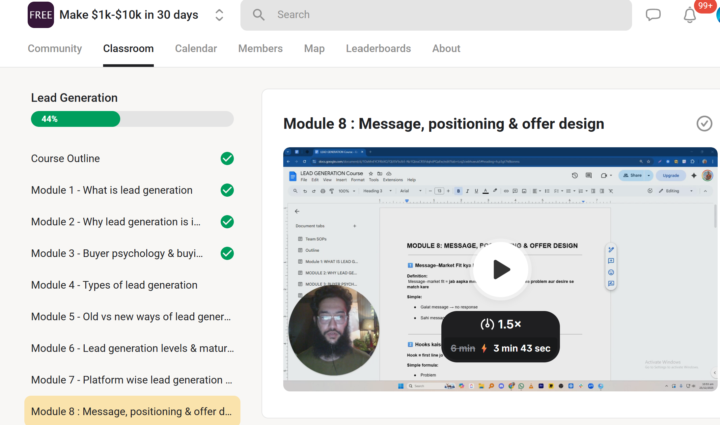Viewport: 720px width, 425px height.
Task: Mark Module 8 complete with the circle check
Action: pyautogui.click(x=704, y=123)
